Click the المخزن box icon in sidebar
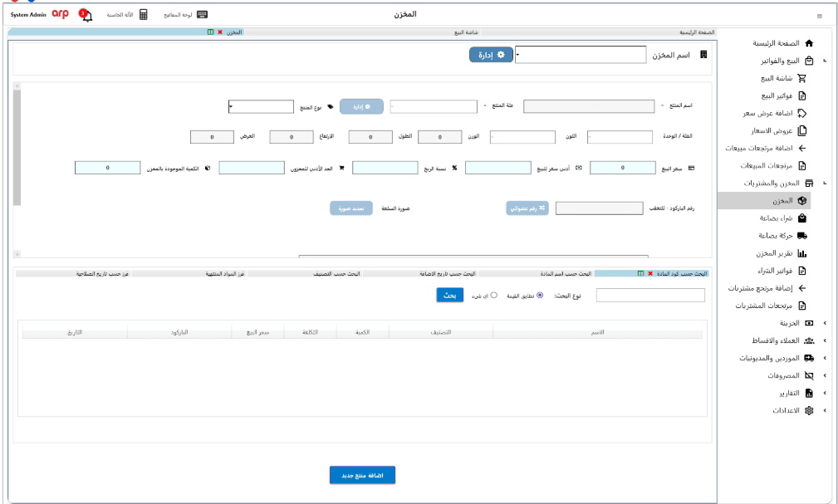 tap(801, 200)
